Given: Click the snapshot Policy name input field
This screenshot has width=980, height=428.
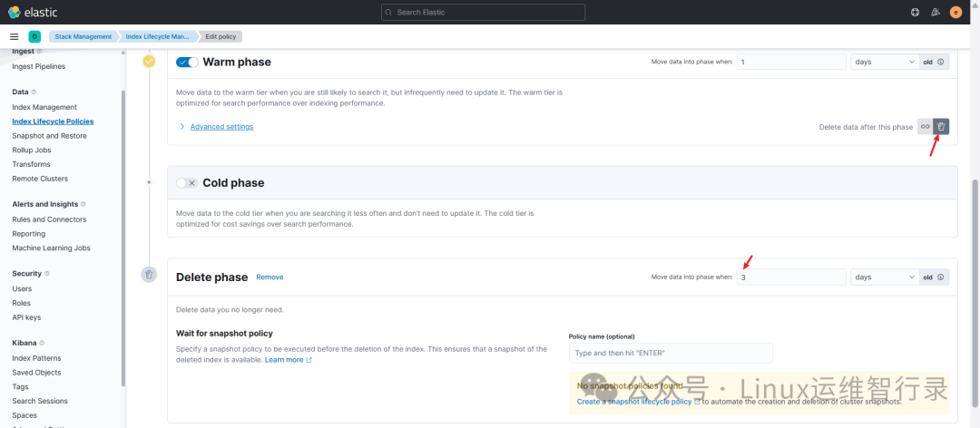Looking at the screenshot, I should [671, 353].
